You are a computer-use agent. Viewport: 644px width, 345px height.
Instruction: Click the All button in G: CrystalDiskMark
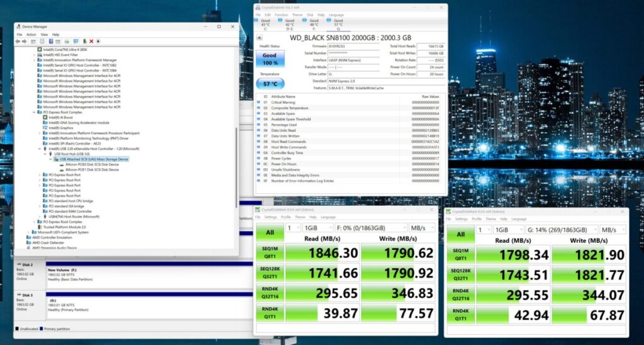coord(461,234)
